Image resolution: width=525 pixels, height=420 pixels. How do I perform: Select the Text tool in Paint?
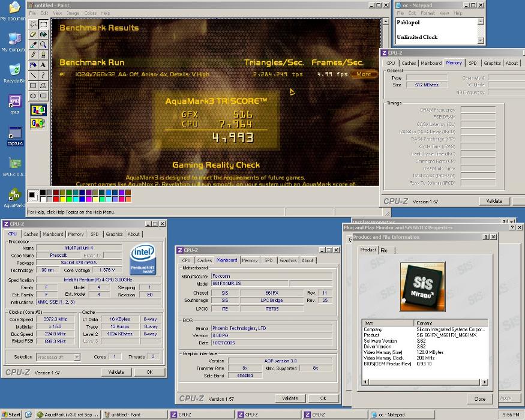[43, 65]
